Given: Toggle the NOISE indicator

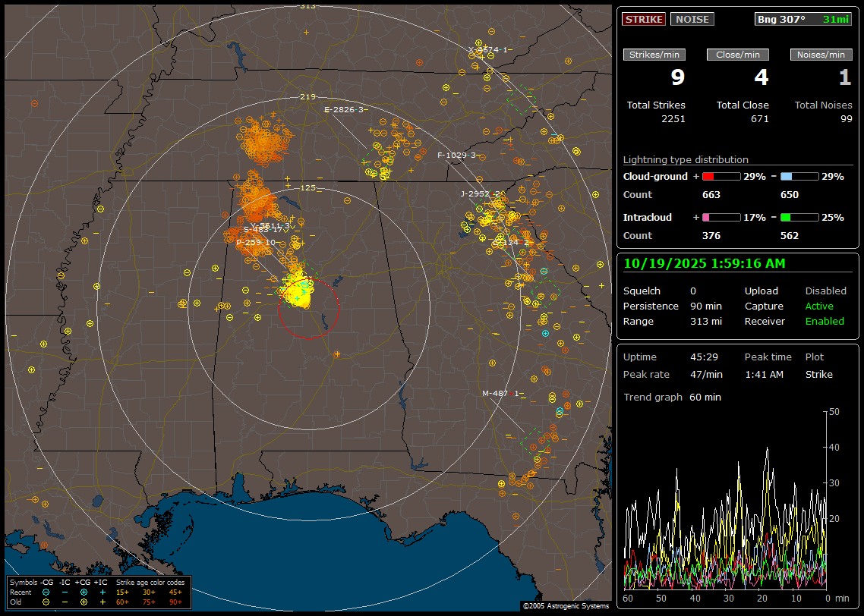Looking at the screenshot, I should click(692, 19).
